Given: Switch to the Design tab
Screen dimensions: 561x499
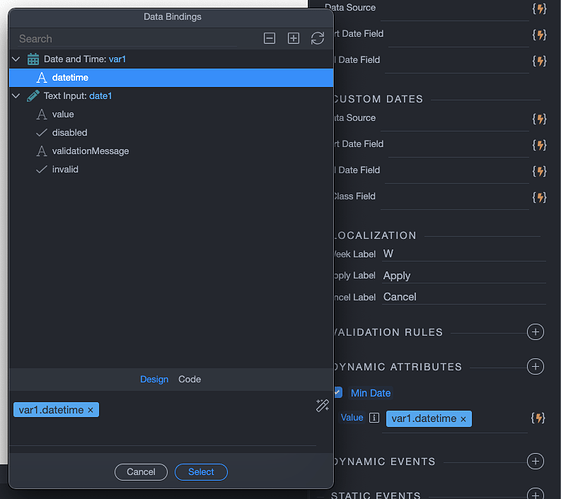Looking at the screenshot, I should click(x=154, y=379).
